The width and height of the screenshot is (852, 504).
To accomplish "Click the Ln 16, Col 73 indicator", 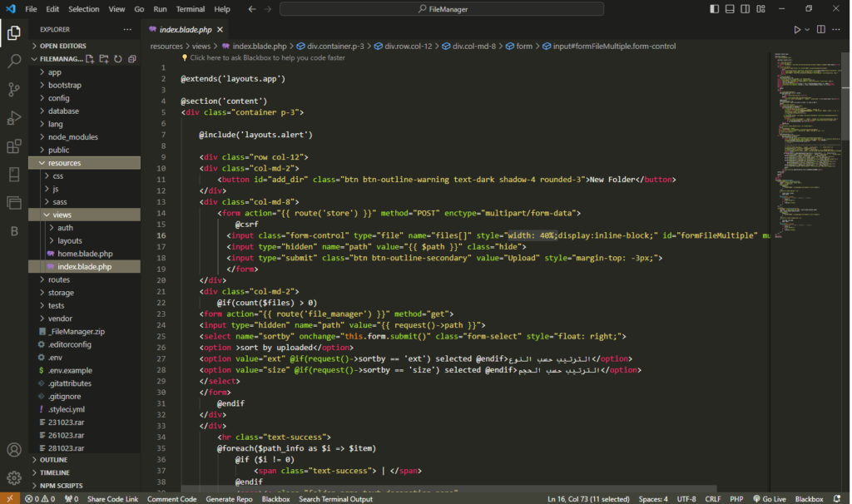I will 587,498.
